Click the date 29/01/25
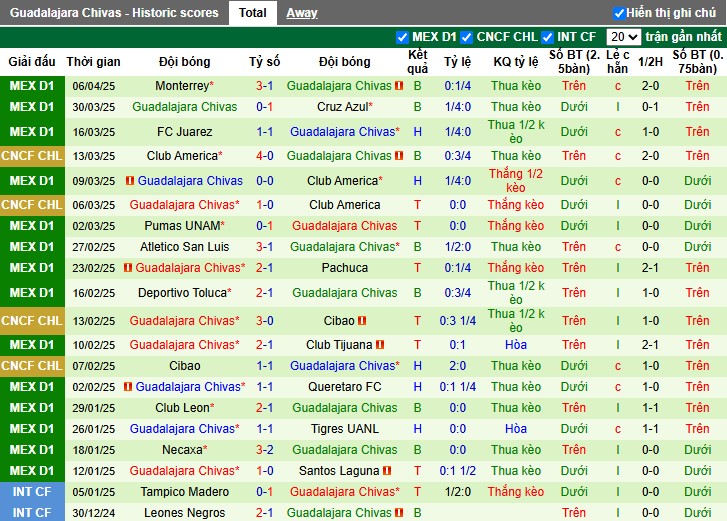Viewport: 727px width, 521px height. tap(94, 408)
